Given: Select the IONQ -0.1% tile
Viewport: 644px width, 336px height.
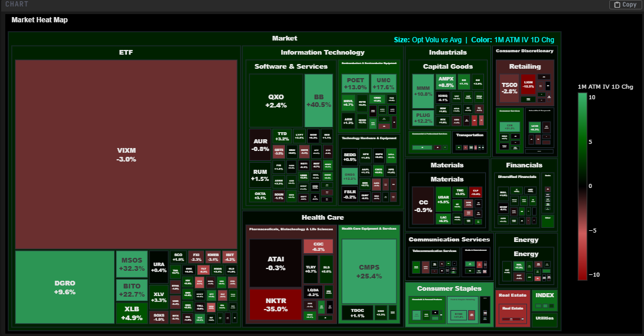Looking at the screenshot, I should pyautogui.click(x=443, y=98).
